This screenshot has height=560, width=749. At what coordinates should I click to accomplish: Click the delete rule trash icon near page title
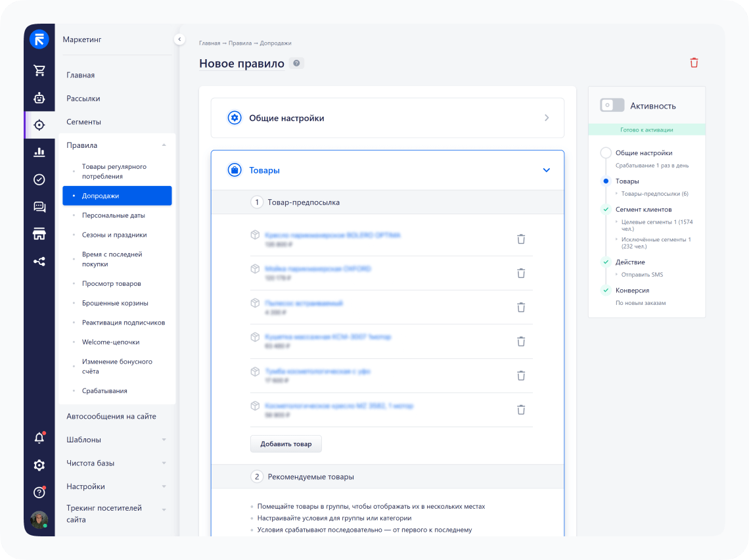[x=694, y=61]
